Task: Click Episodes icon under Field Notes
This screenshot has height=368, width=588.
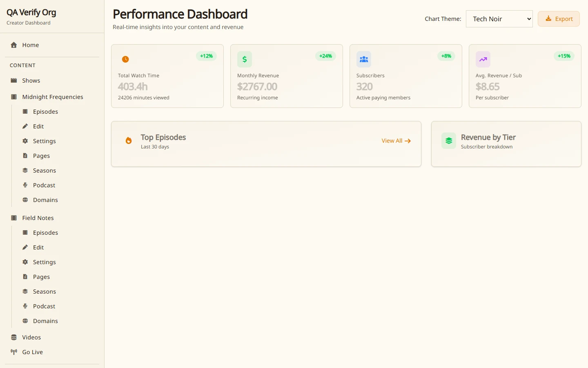Action: point(25,233)
